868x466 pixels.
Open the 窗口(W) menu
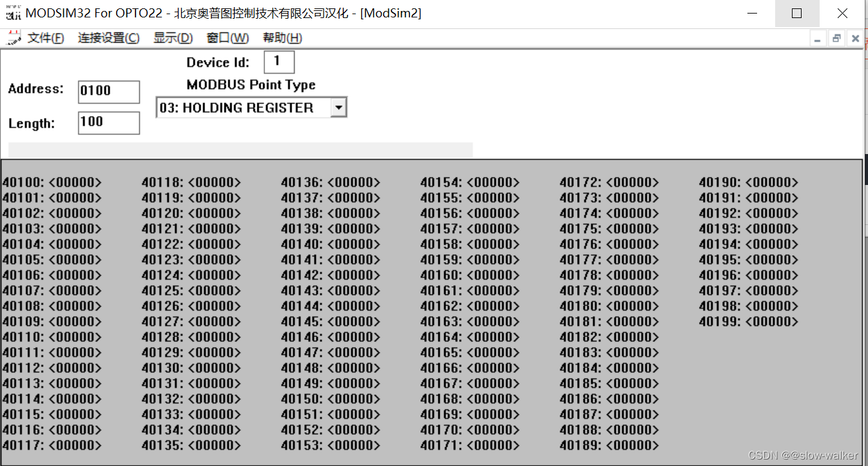click(x=227, y=37)
